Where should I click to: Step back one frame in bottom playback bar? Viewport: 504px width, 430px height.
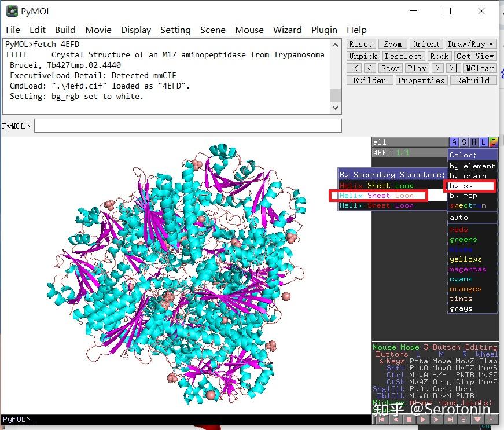(x=396, y=420)
